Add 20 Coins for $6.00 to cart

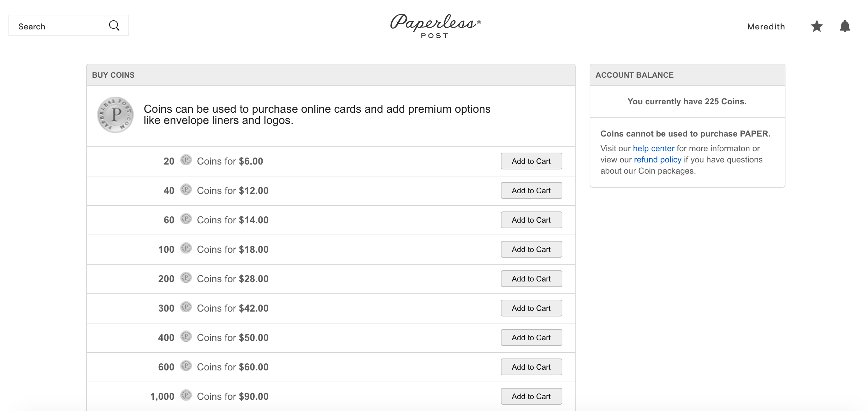click(531, 161)
